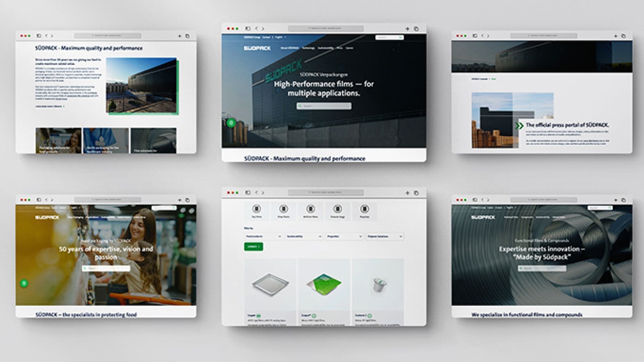644x362 pixels.
Task: Open the Properties filter dropdown
Action: [x=345, y=236]
